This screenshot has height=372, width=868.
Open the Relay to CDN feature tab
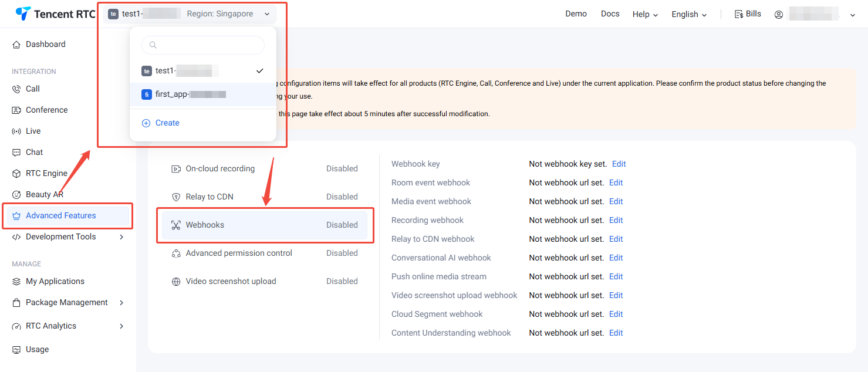[210, 197]
